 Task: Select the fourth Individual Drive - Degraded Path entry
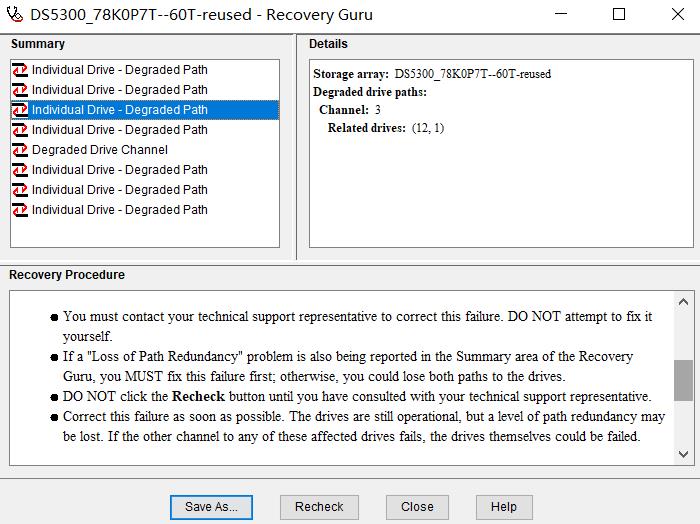119,130
